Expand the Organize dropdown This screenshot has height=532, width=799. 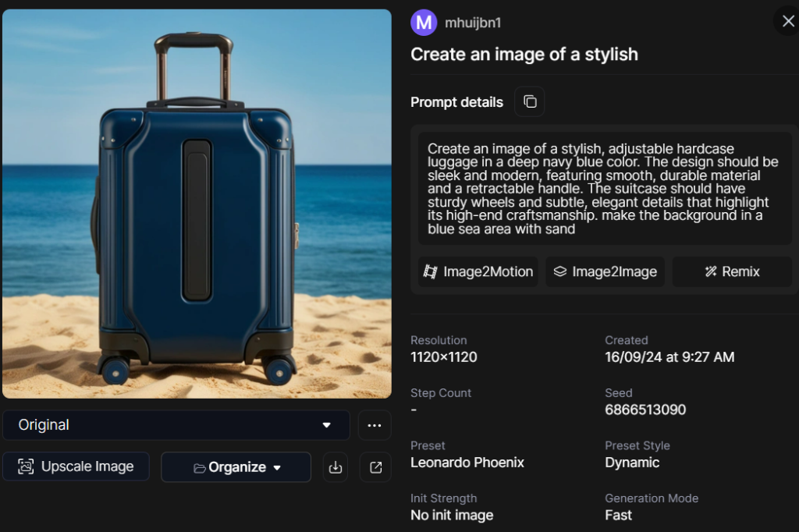click(x=236, y=467)
